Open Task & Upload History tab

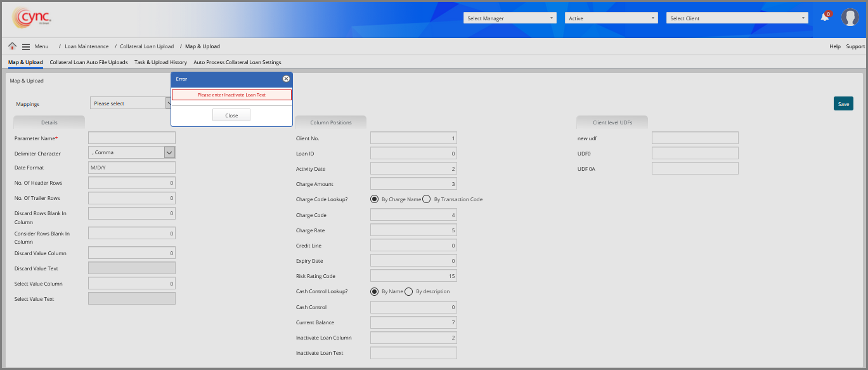point(160,62)
